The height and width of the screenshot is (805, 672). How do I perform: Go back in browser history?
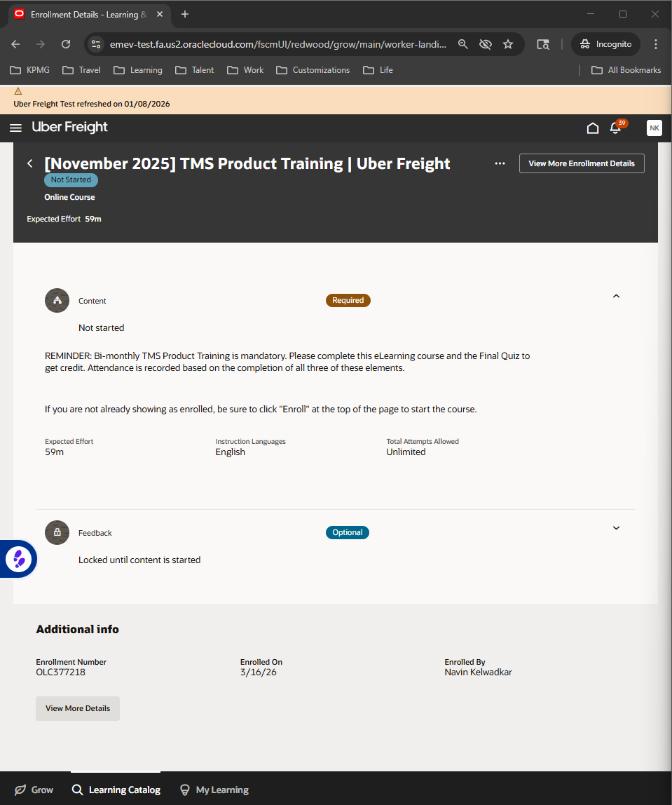click(x=15, y=44)
